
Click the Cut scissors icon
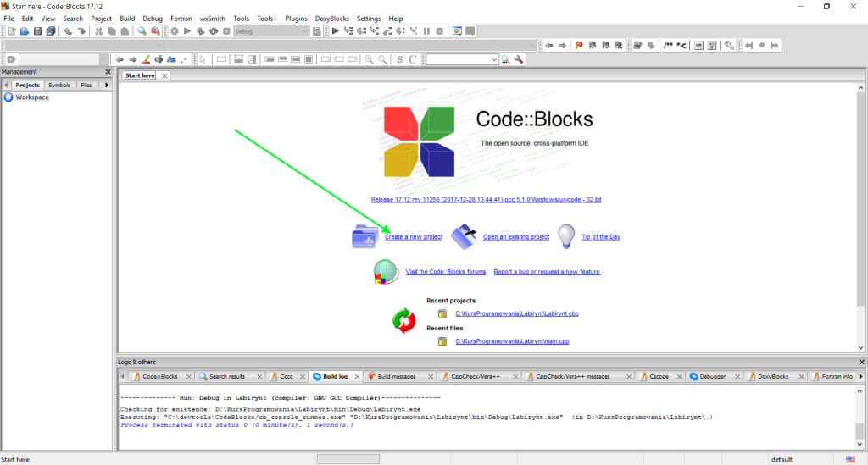click(x=99, y=31)
